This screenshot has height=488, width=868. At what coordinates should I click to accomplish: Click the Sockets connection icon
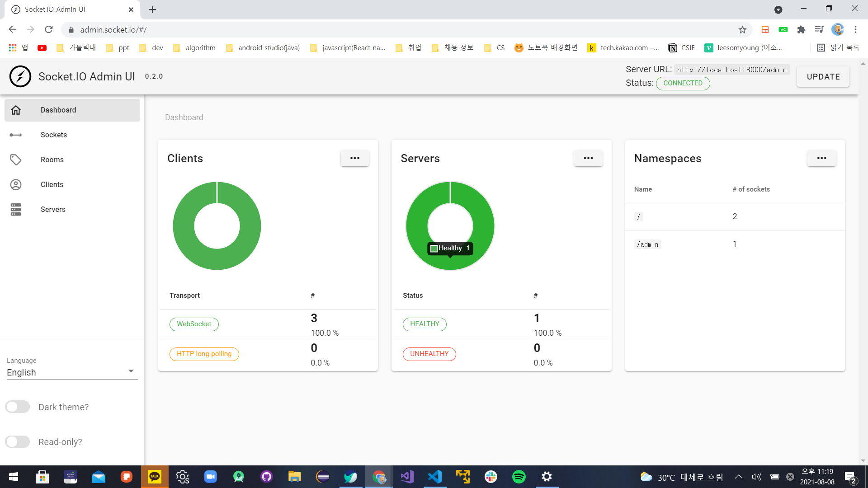pos(16,135)
